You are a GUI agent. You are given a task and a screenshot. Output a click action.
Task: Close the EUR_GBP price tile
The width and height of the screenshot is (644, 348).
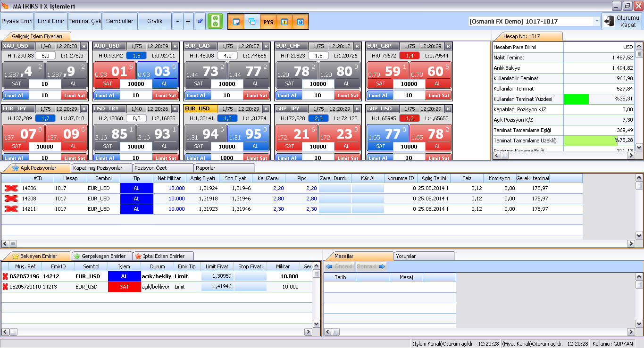(448, 46)
